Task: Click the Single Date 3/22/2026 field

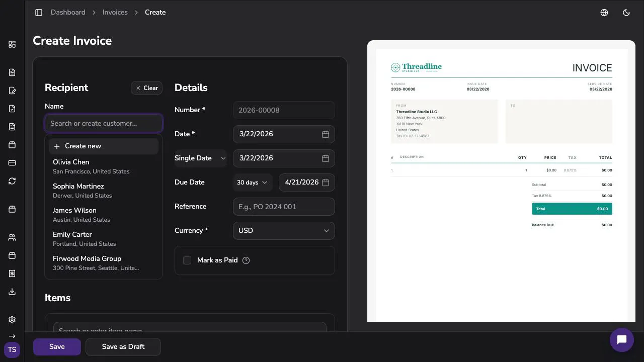Action: [284, 158]
